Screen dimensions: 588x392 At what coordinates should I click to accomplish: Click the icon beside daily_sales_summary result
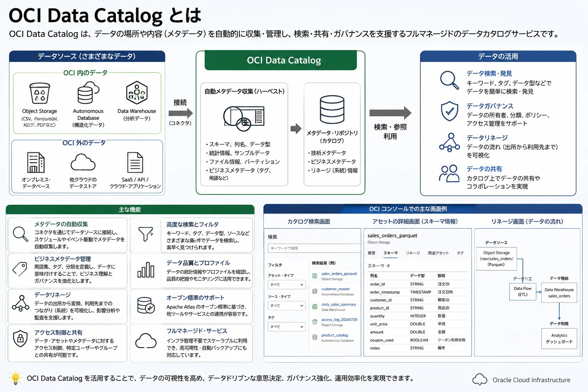pos(315,307)
